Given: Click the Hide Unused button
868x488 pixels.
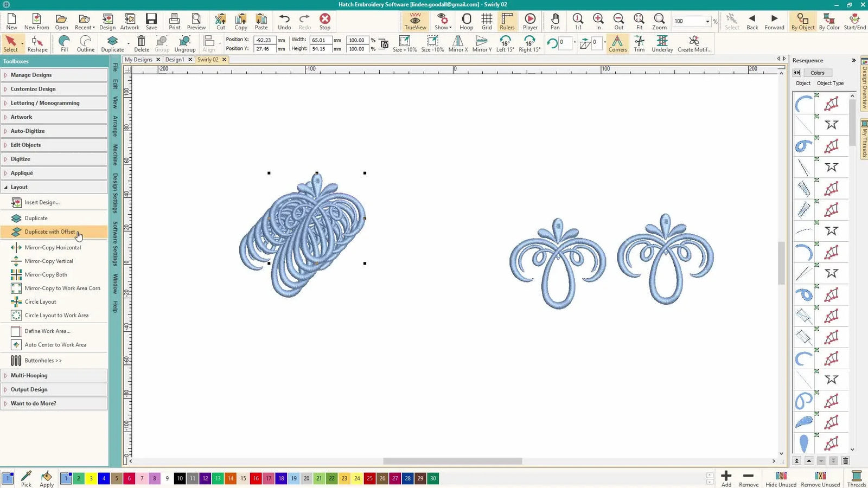Looking at the screenshot, I should [x=781, y=478].
